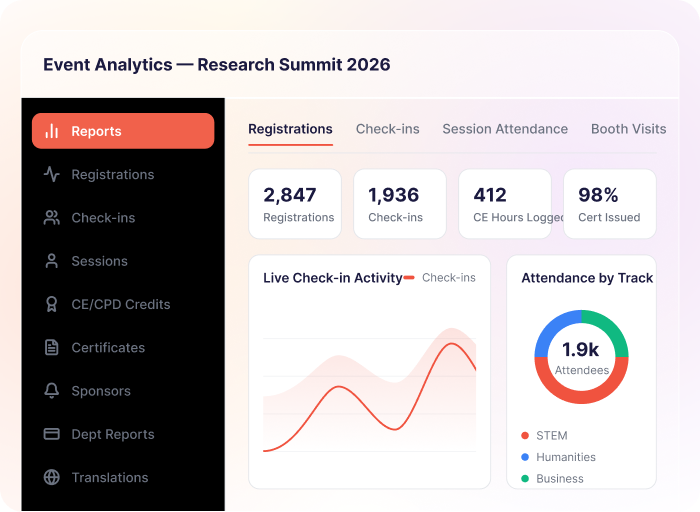Select the Booth Visits tab
Viewport: 700px width, 512px height.
pos(629,129)
